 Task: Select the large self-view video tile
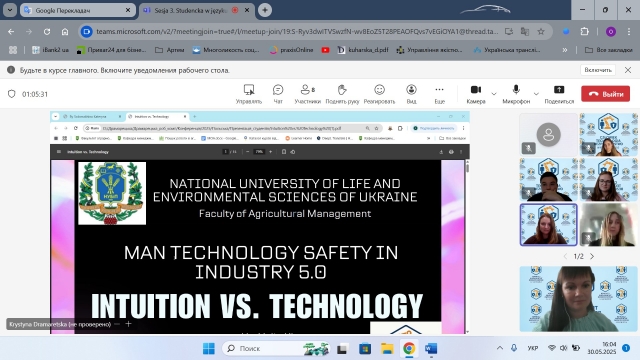(578, 299)
